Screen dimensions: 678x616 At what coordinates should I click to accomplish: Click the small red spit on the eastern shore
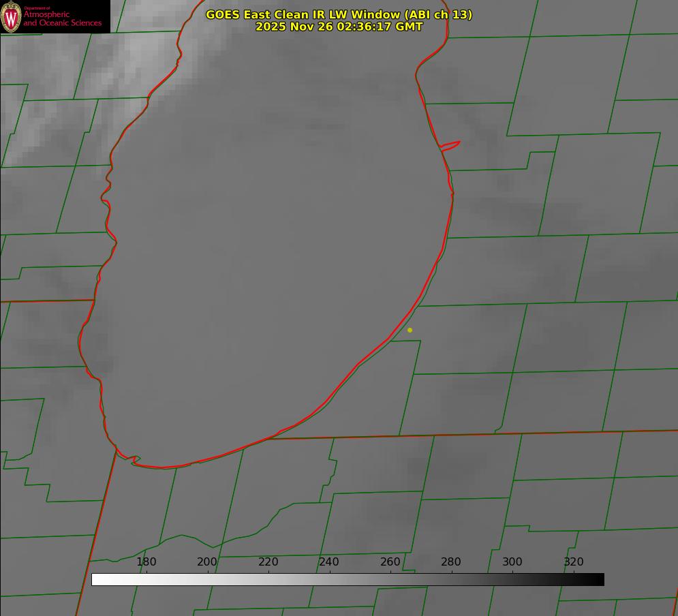point(451,144)
